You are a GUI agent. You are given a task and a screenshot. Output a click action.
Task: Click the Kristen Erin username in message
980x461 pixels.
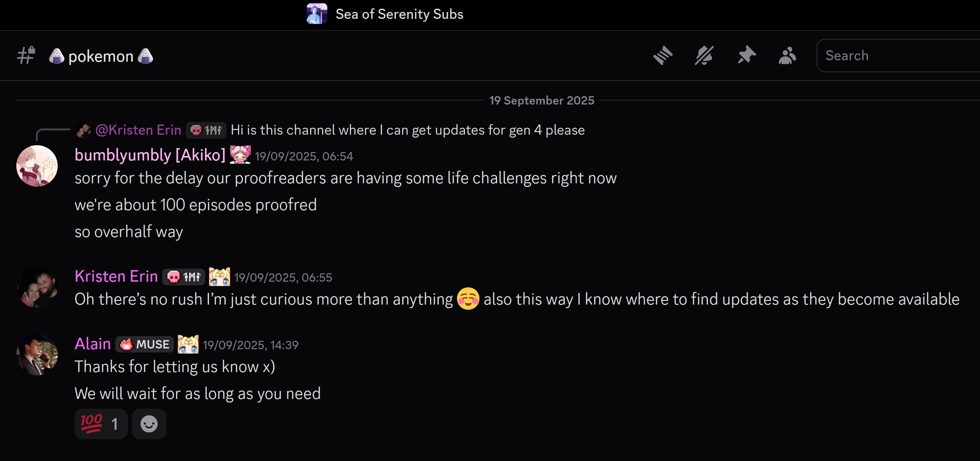(116, 277)
